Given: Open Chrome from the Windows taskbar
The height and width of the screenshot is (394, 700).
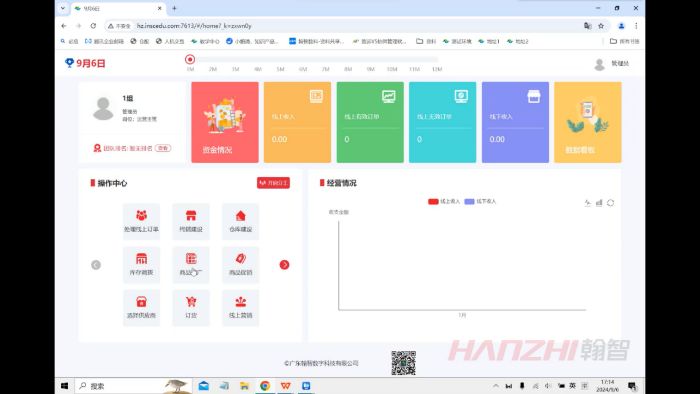Looking at the screenshot, I should [x=265, y=386].
